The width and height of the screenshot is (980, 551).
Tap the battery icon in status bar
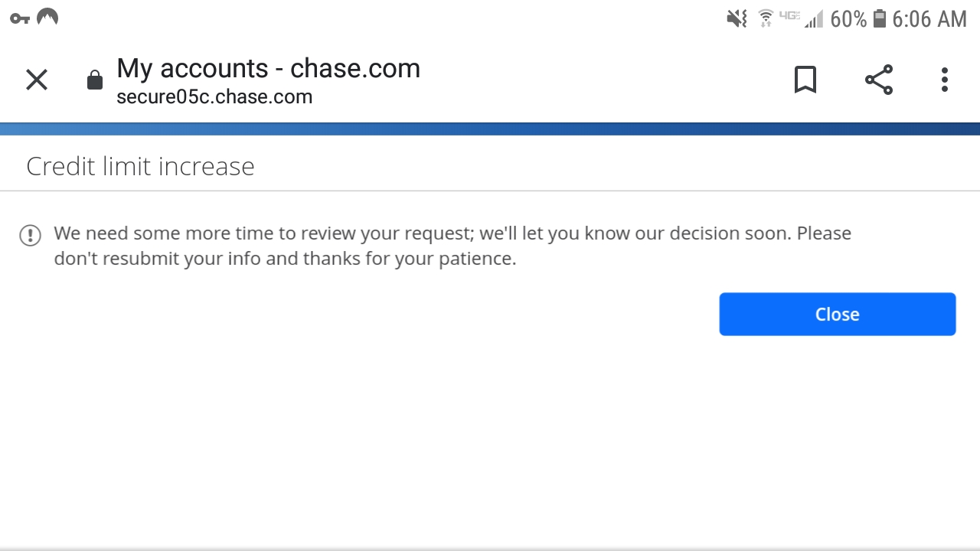pos(880,18)
